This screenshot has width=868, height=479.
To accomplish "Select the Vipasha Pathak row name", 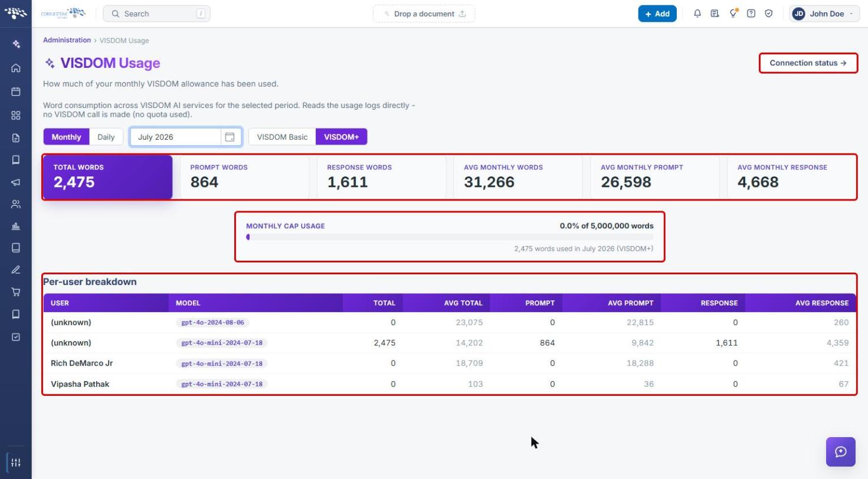I will [80, 384].
